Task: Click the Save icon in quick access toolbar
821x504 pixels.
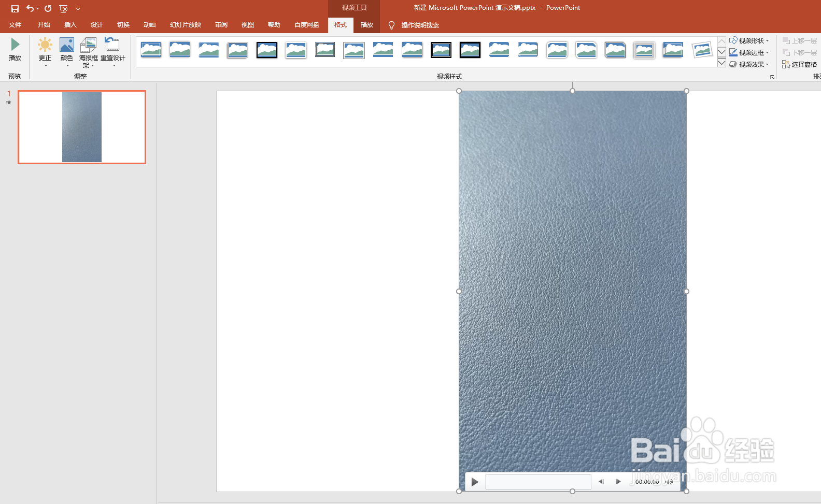Action: [15, 9]
